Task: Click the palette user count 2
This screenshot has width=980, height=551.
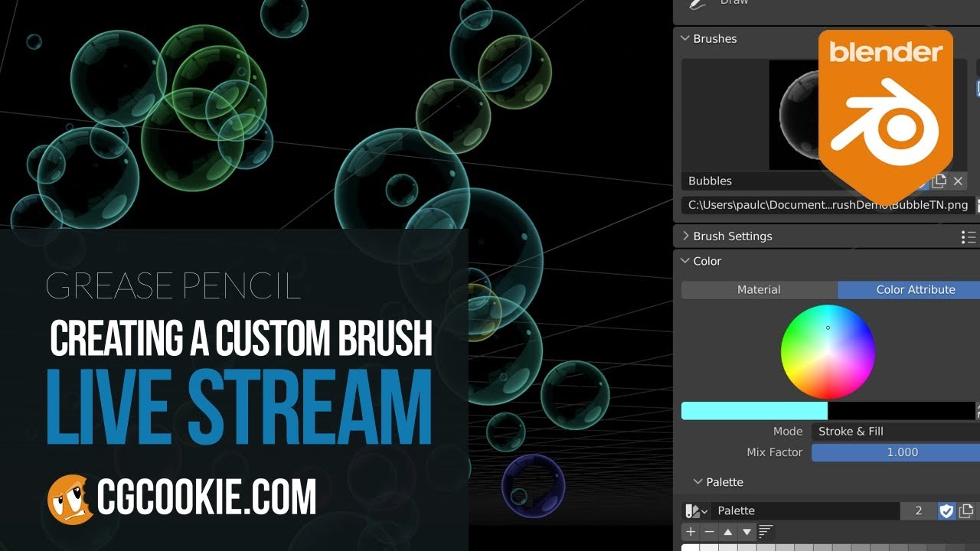Action: tap(919, 510)
